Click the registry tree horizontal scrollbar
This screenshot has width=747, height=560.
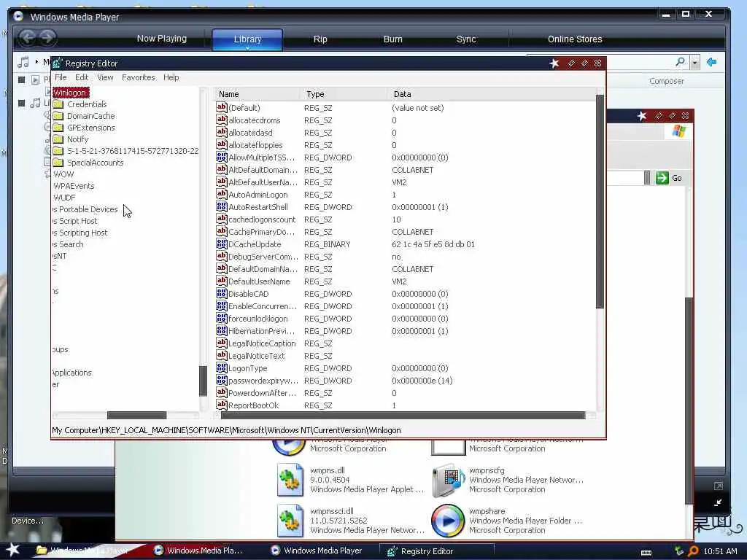136,415
